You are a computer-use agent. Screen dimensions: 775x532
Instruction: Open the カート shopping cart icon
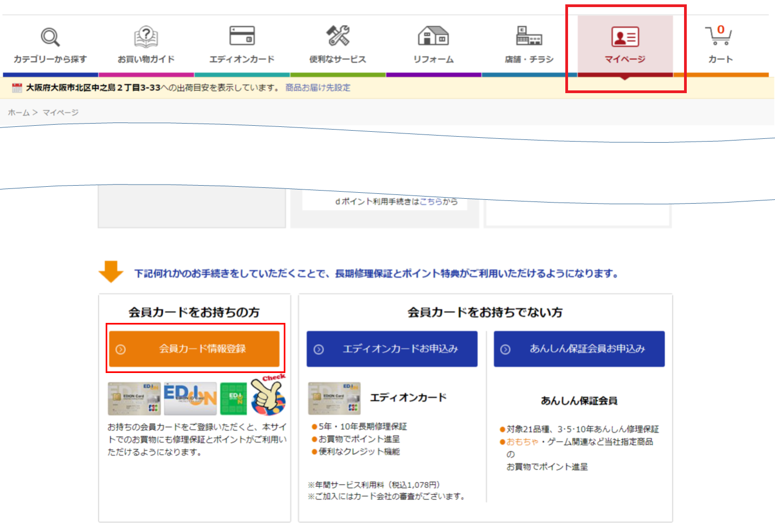[719, 37]
